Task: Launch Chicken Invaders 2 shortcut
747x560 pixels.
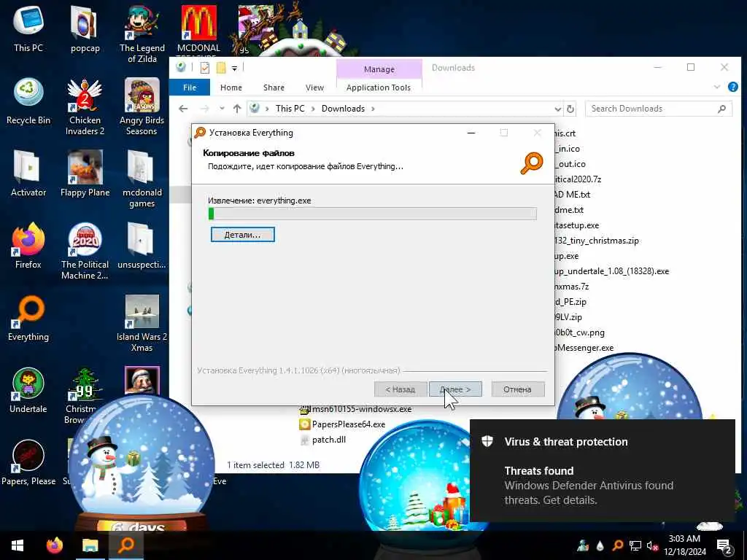Action: pos(85,106)
